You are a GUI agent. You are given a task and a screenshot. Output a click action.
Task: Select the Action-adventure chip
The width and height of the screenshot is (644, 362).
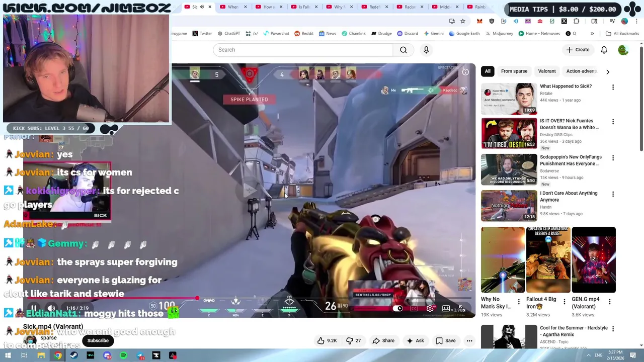point(582,71)
